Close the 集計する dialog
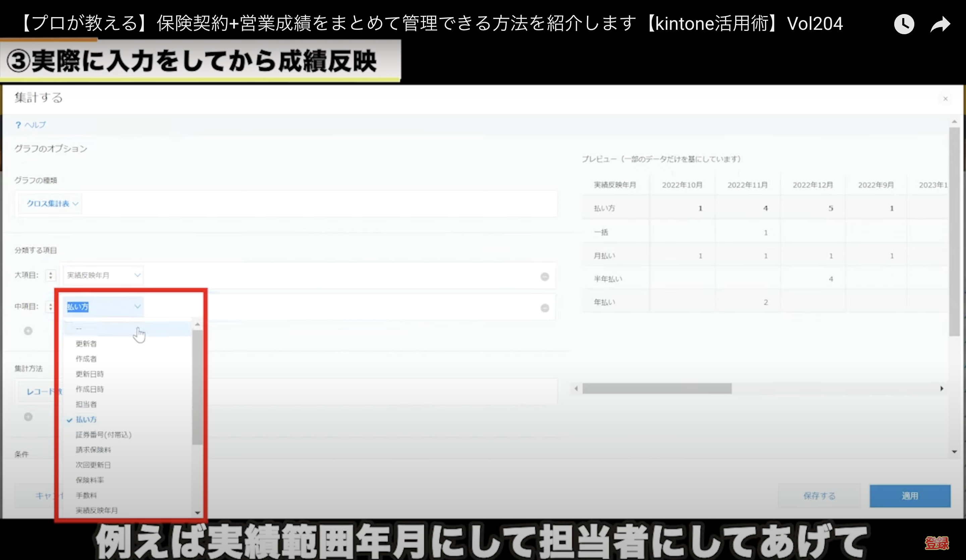Screen dimensions: 966x560 (945, 99)
